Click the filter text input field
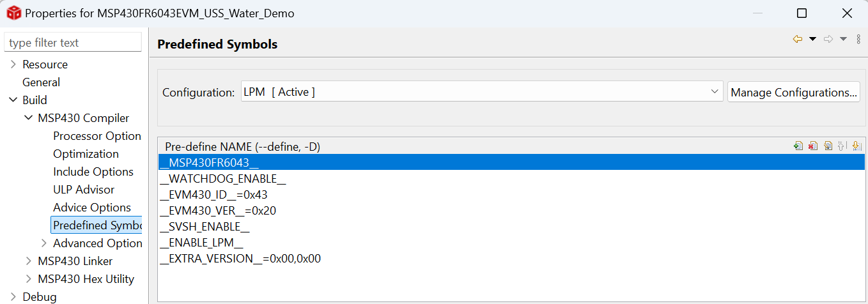868x304 pixels. pos(73,43)
